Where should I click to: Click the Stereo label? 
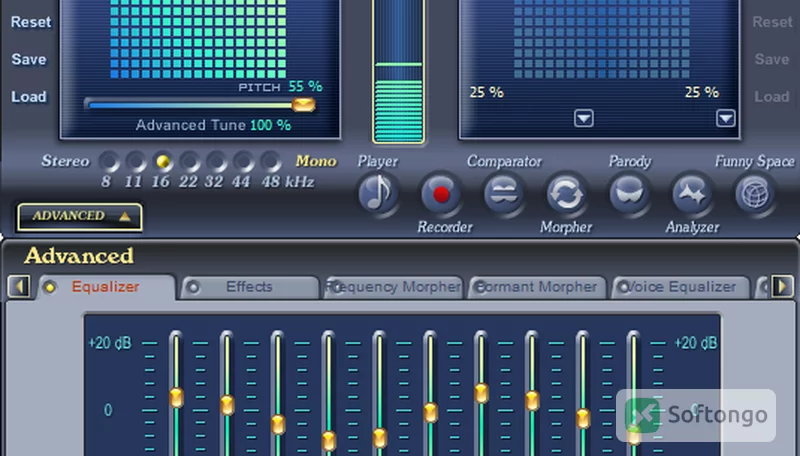[65, 161]
